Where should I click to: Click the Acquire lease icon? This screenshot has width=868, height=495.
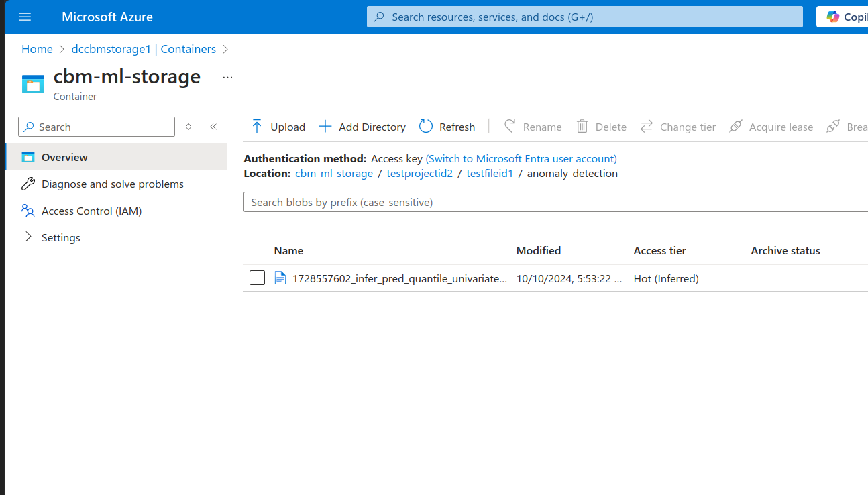click(x=736, y=127)
